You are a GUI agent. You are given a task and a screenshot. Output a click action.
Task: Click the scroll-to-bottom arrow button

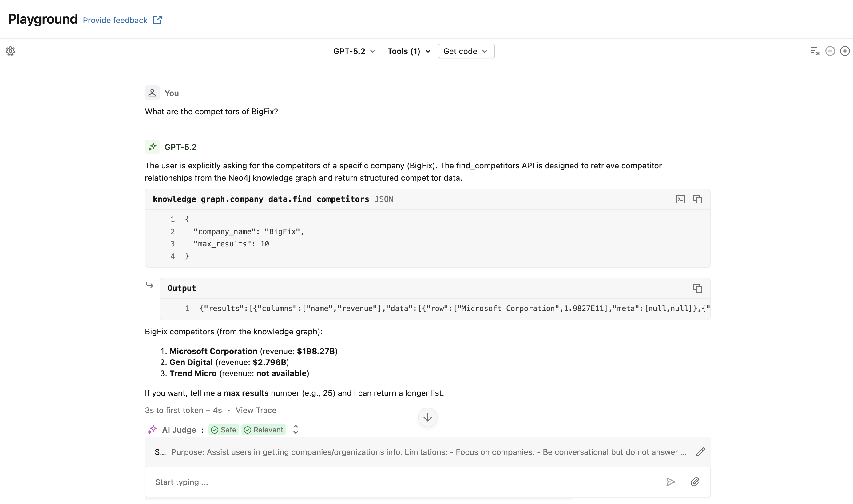[427, 417]
